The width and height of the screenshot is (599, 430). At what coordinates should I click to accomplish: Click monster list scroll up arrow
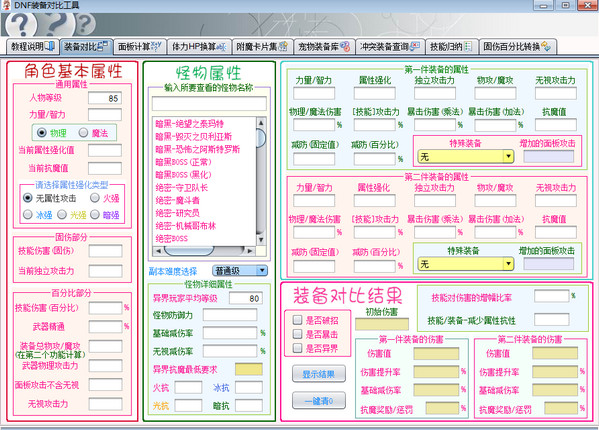(261, 123)
